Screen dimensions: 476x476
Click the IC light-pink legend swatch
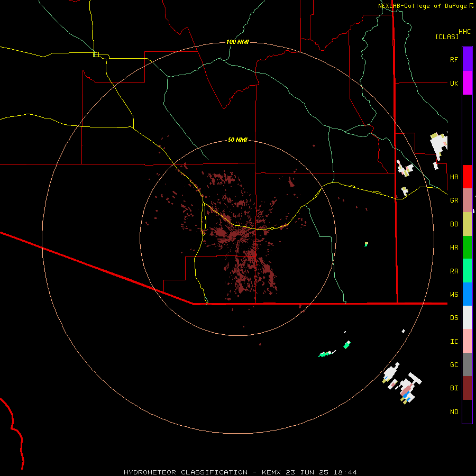pyautogui.click(x=467, y=341)
